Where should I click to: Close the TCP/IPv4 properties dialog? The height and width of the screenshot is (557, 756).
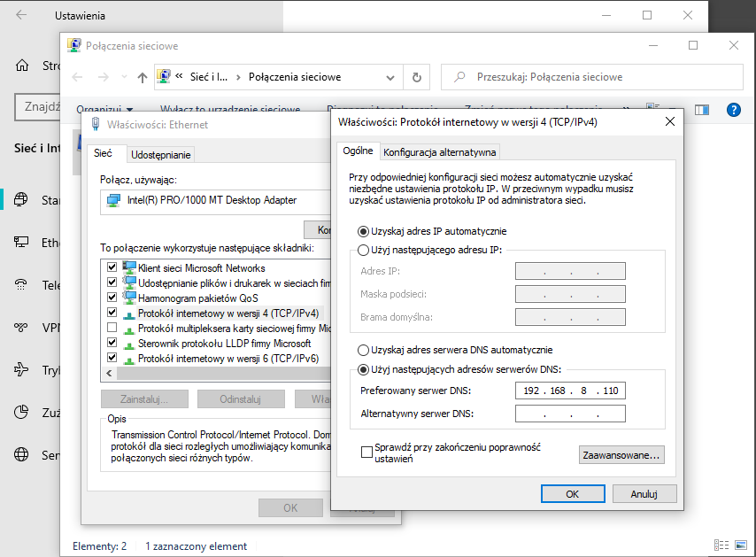click(x=670, y=121)
